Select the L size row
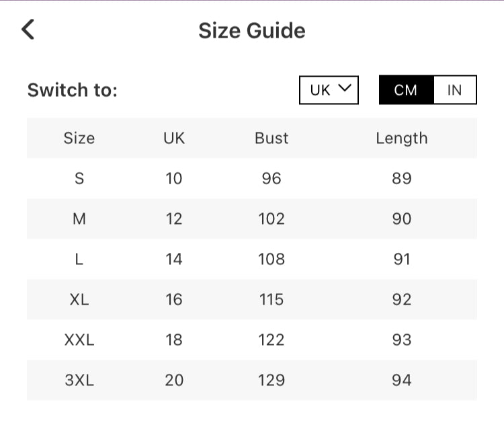The height and width of the screenshot is (429, 504). [79, 260]
